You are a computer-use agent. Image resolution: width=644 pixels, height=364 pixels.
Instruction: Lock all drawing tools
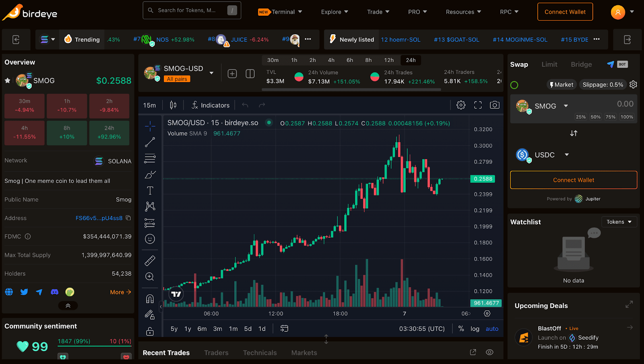coord(150,331)
